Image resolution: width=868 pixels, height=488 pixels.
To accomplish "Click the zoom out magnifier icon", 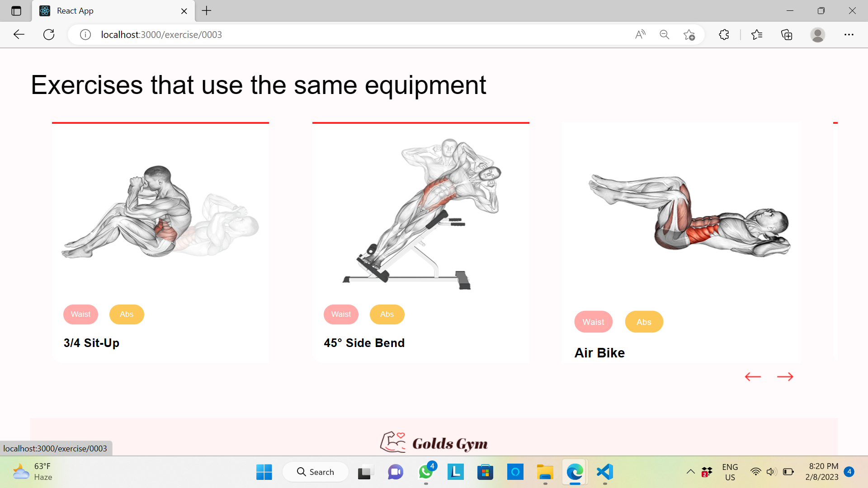I will (664, 34).
